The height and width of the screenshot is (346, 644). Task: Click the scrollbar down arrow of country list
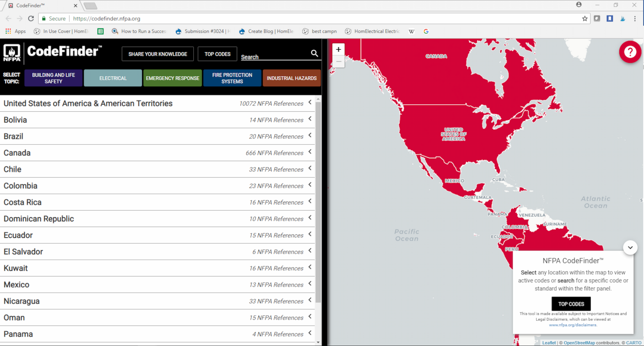pyautogui.click(x=318, y=342)
